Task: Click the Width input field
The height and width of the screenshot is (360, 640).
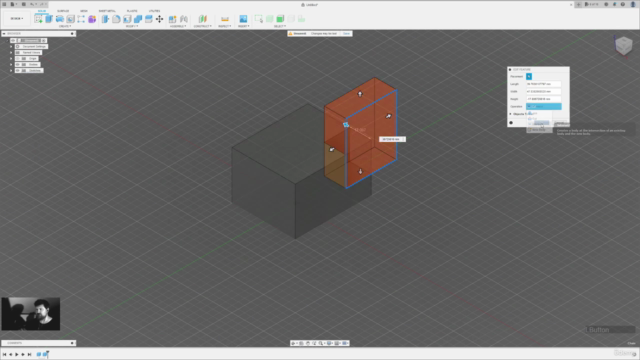Action: pos(544,91)
